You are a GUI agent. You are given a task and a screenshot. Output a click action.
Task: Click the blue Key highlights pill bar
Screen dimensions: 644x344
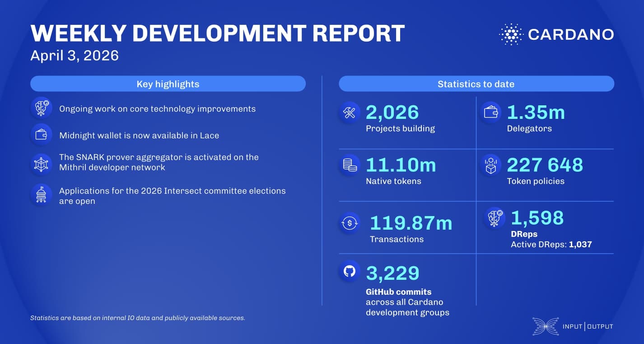(x=168, y=84)
